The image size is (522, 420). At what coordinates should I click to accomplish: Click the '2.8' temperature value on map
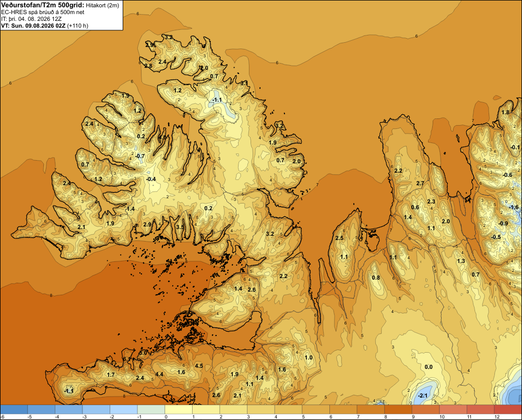[x=148, y=66]
